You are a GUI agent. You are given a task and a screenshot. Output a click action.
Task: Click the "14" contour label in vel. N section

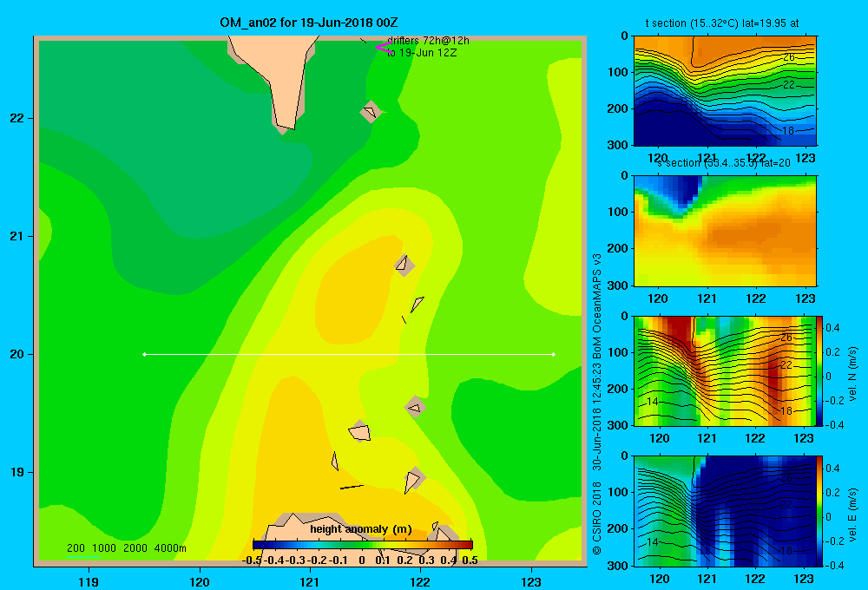point(653,402)
